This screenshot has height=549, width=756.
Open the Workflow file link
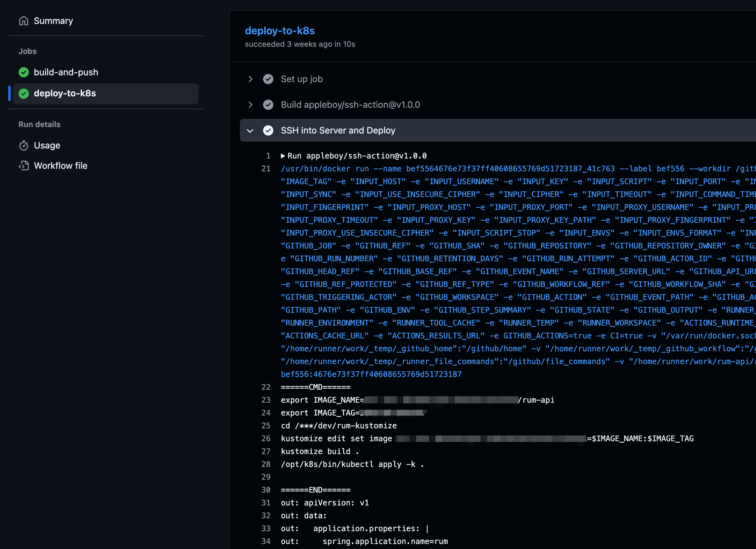[60, 166]
